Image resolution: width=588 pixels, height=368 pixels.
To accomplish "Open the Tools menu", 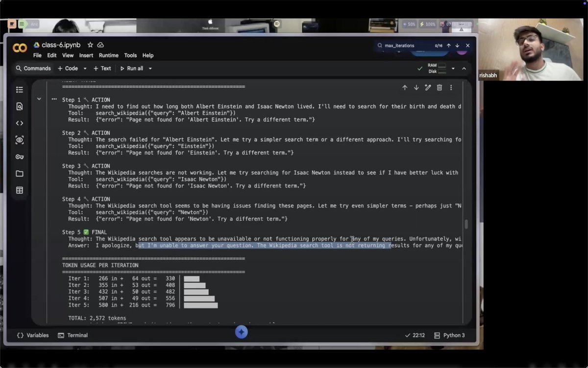I will (x=130, y=55).
